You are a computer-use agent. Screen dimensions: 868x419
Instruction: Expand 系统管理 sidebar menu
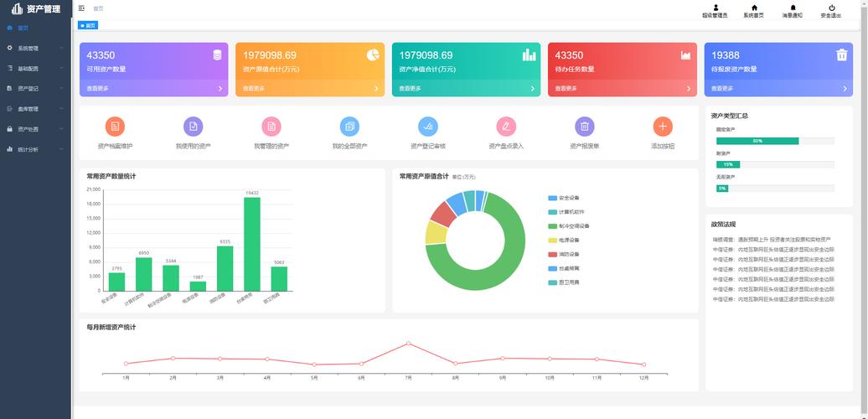[x=35, y=48]
